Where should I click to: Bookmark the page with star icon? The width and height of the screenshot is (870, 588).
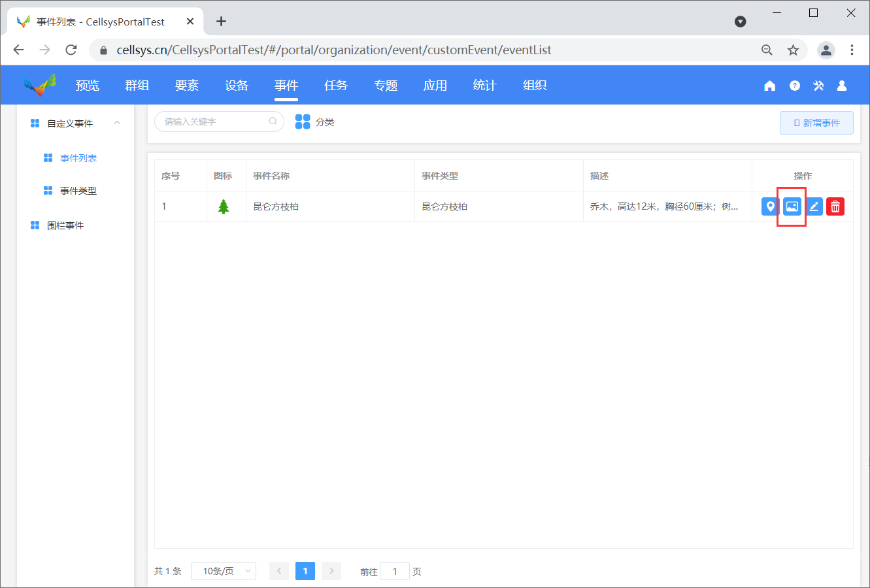click(x=793, y=50)
